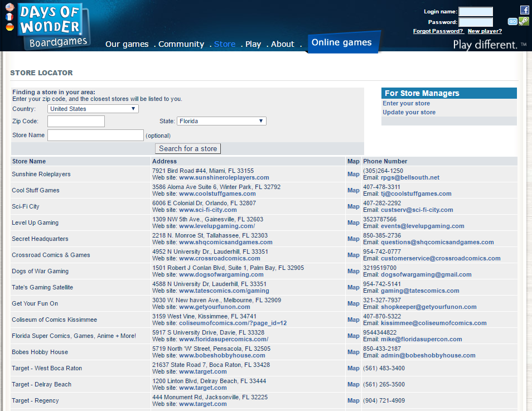Visit www.target.com link for Delray Beach
532x411 pixels.
(x=203, y=388)
